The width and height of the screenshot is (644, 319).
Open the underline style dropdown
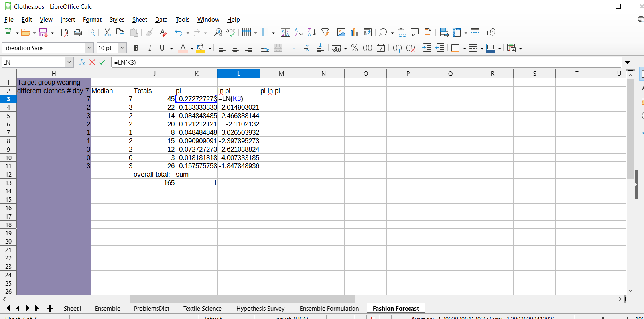(x=171, y=49)
